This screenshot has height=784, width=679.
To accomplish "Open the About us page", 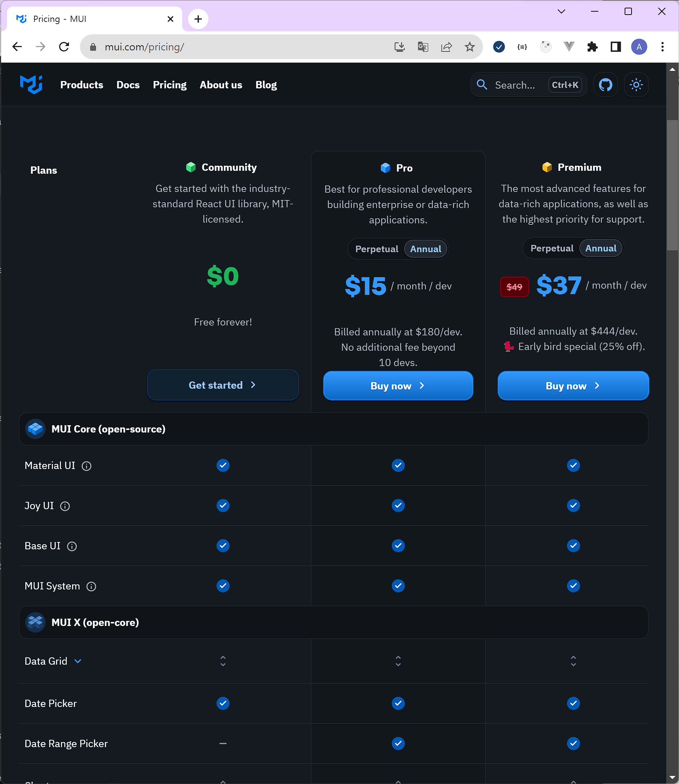I will 221,85.
